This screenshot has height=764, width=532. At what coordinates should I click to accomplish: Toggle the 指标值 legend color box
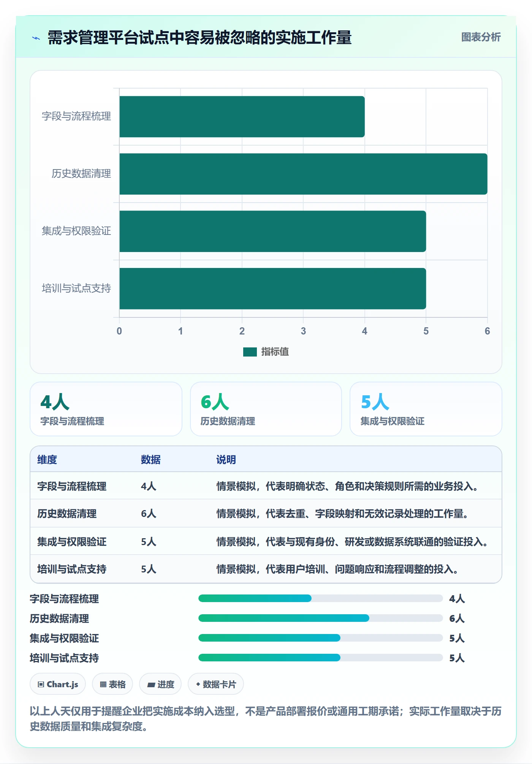pos(250,352)
